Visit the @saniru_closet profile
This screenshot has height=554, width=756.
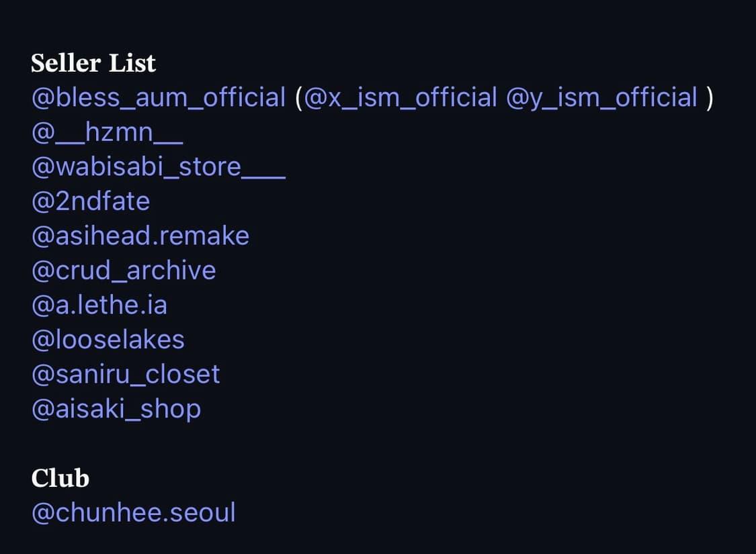point(126,375)
